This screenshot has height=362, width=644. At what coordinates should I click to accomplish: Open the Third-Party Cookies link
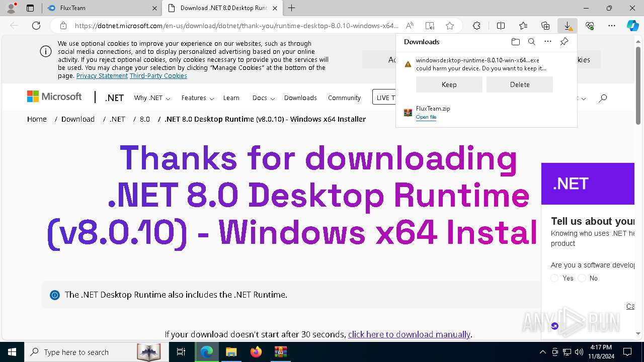pos(158,76)
